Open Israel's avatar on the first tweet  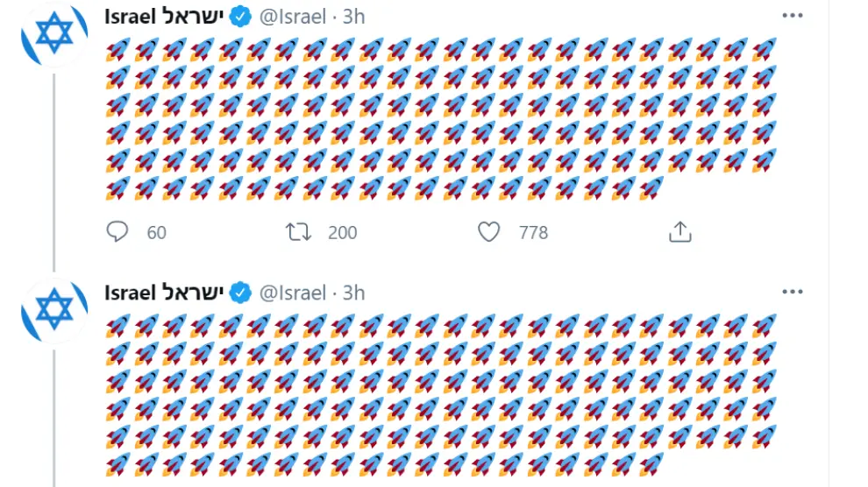point(54,33)
